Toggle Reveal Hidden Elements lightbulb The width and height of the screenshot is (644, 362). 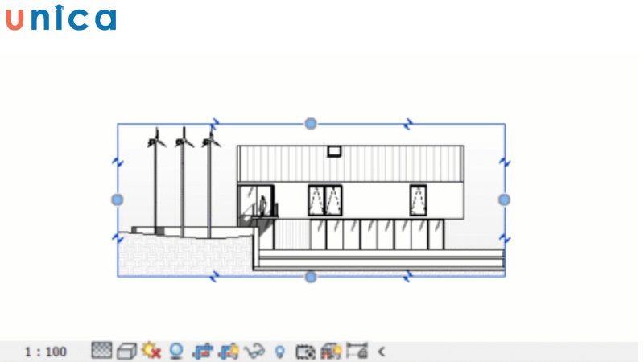pos(279,352)
